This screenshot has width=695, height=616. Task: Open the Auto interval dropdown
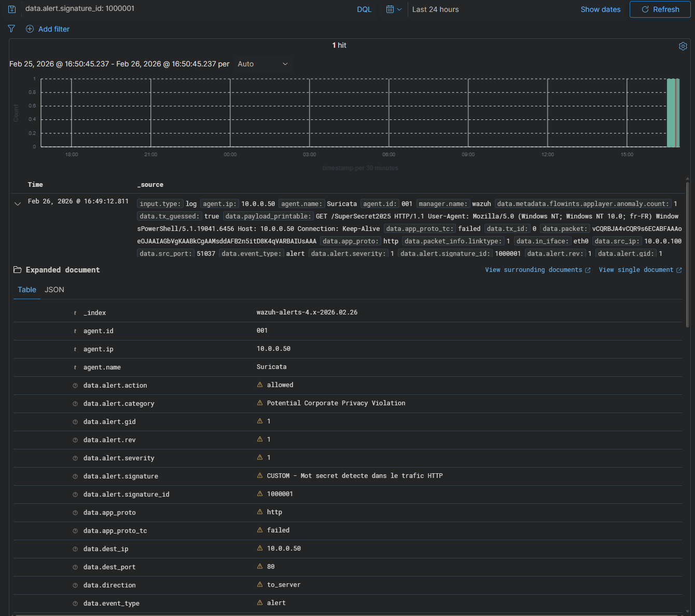[x=262, y=64]
